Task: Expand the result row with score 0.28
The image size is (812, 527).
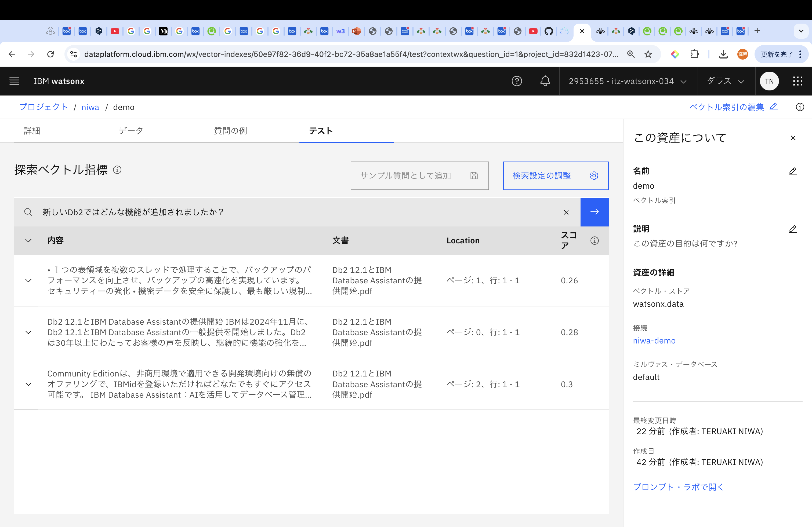Action: click(x=29, y=332)
